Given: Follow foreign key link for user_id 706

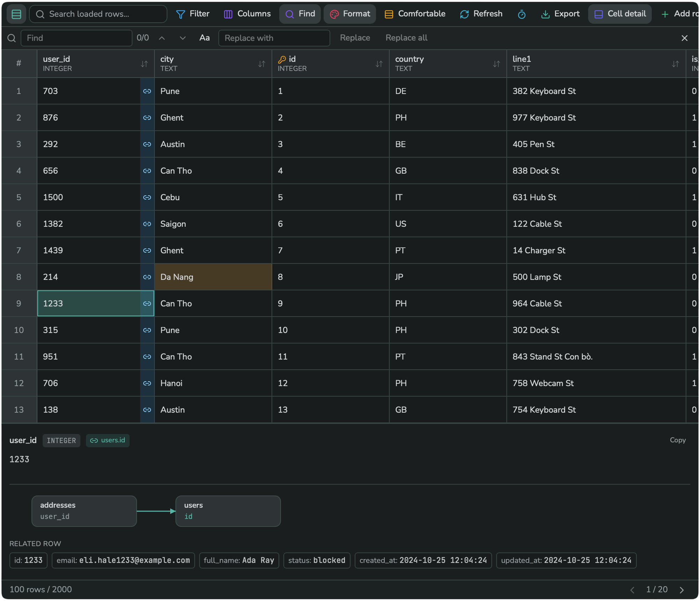Looking at the screenshot, I should pyautogui.click(x=147, y=383).
